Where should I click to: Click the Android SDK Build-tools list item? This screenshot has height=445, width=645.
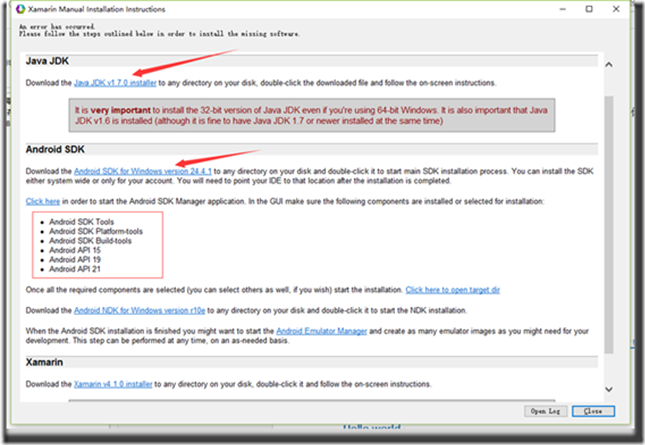[x=90, y=241]
